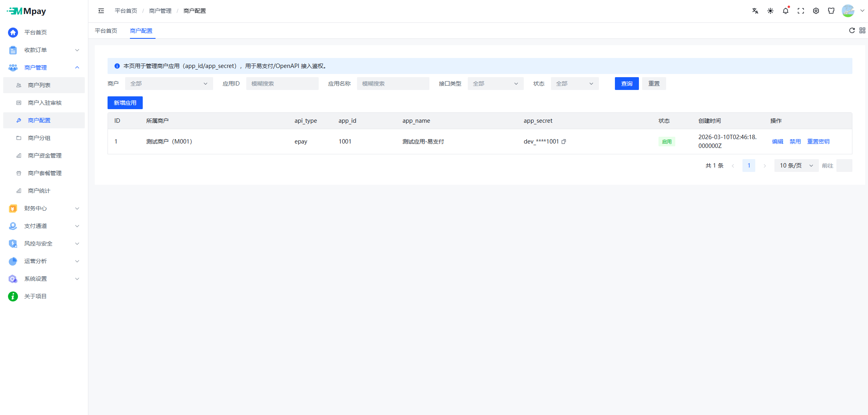Image resolution: width=868 pixels, height=415 pixels.
Task: Click the 应用ID search input field
Action: [x=282, y=84]
